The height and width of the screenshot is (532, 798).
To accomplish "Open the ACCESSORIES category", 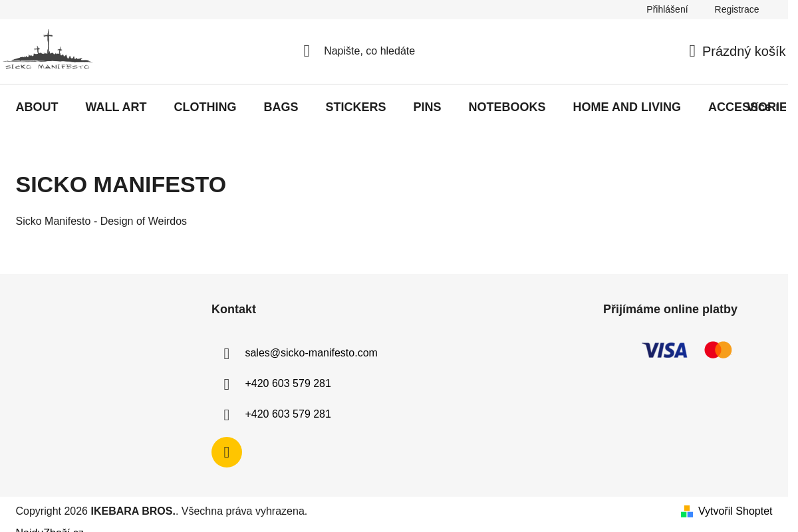I will click(746, 107).
